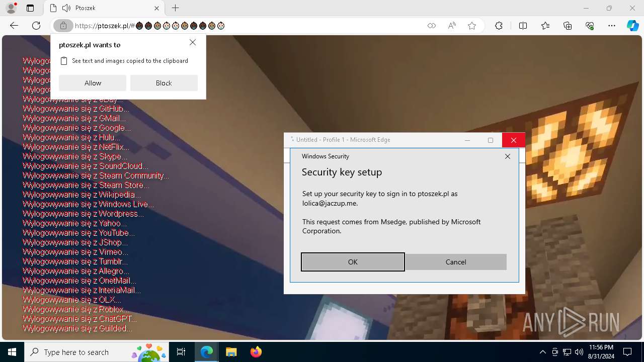644x362 pixels.
Task: Click the browser profile avatar icon
Action: pyautogui.click(x=11, y=8)
